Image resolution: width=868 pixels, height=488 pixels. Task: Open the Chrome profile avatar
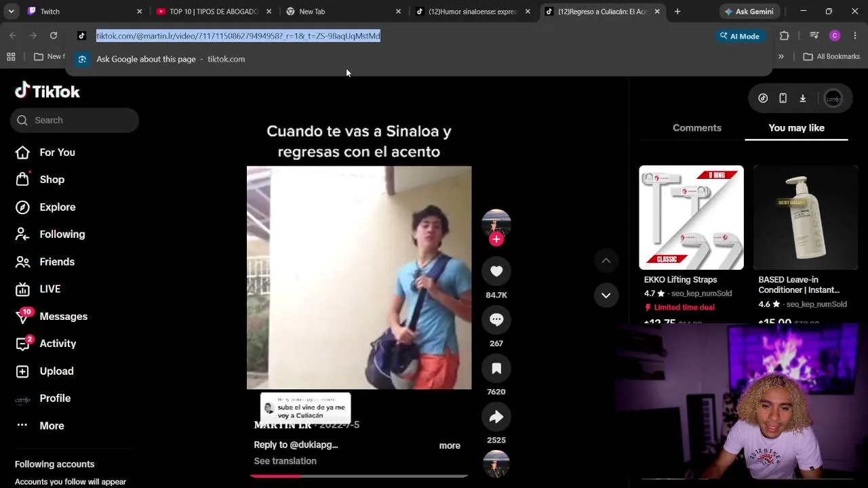[835, 36]
